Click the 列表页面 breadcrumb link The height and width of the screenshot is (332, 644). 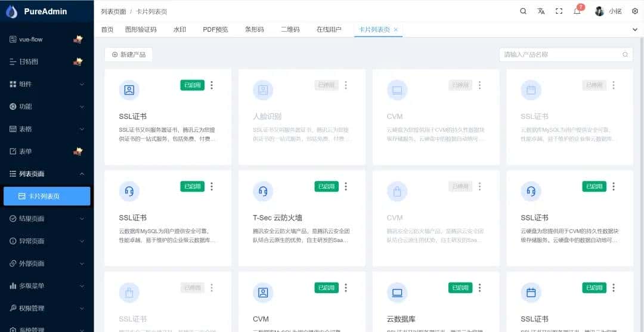coord(113,11)
